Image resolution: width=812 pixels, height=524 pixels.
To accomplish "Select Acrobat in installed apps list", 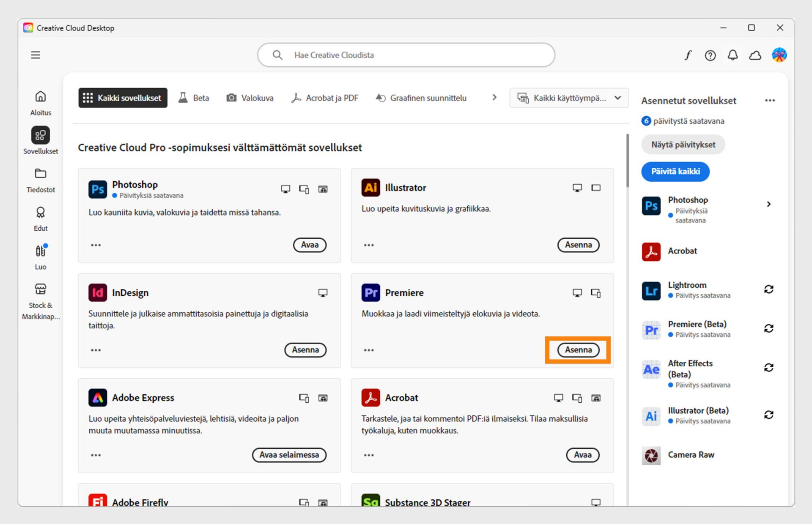I will click(682, 251).
